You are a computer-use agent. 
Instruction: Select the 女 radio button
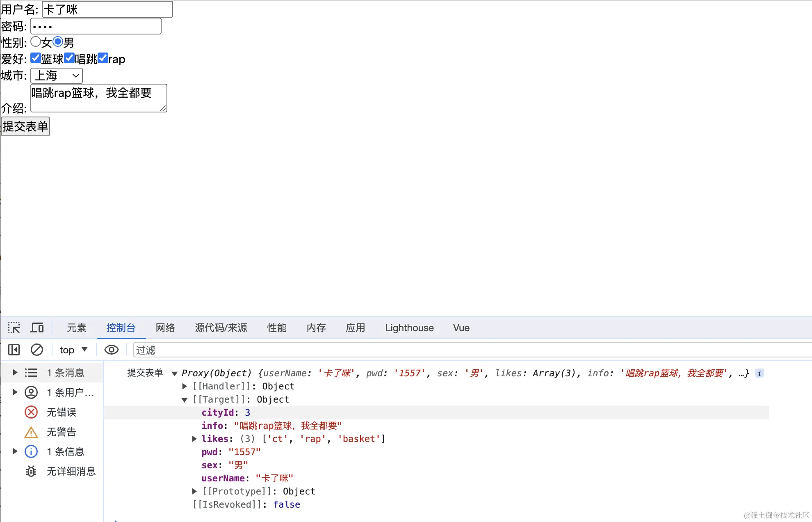(36, 42)
